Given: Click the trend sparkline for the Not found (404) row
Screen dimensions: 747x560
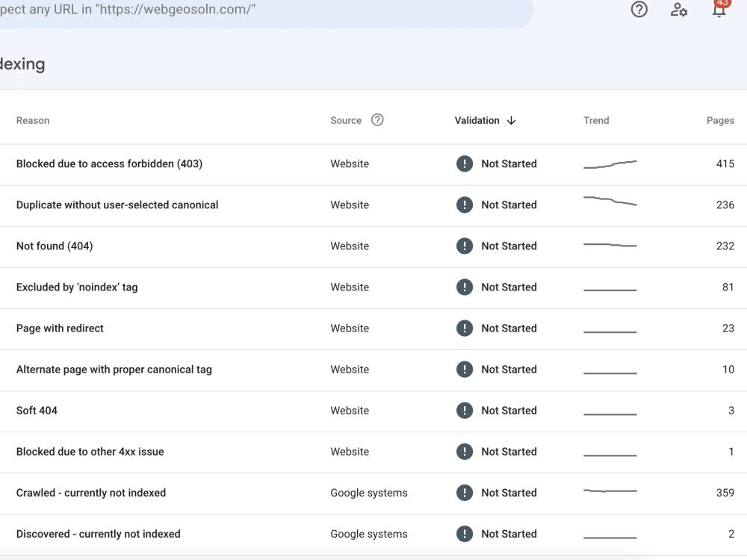Looking at the screenshot, I should pos(610,245).
